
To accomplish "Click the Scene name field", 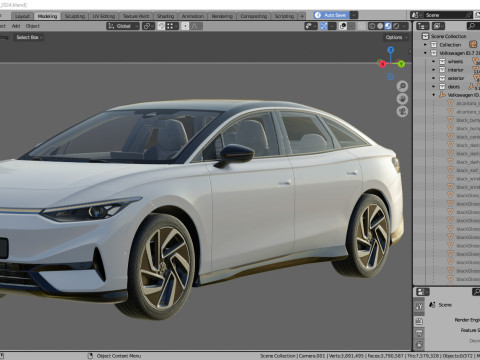I will coord(444,15).
